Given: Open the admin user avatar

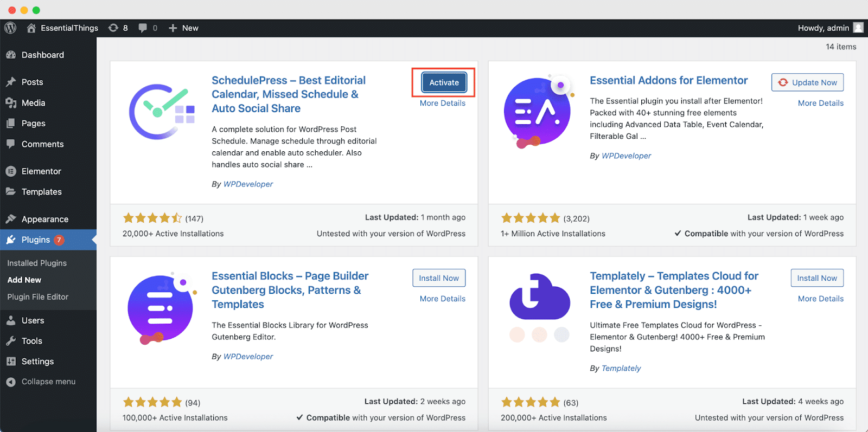Looking at the screenshot, I should coord(858,28).
